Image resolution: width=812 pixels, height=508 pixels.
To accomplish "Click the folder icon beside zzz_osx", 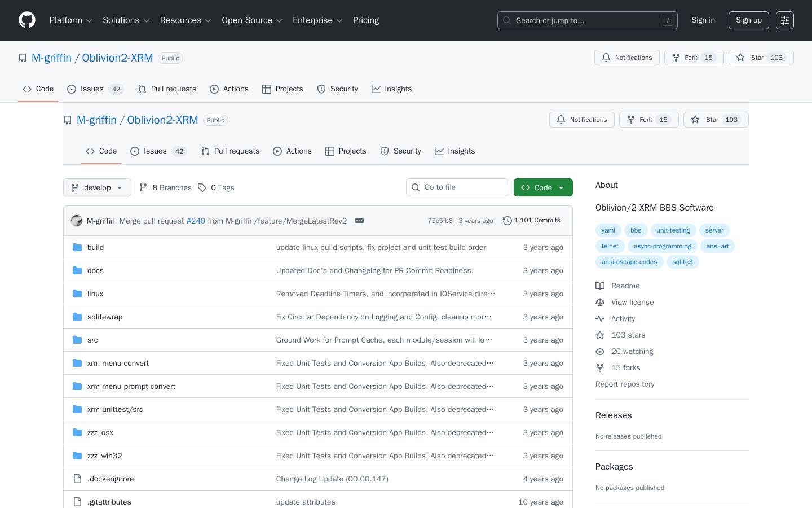I will (77, 432).
